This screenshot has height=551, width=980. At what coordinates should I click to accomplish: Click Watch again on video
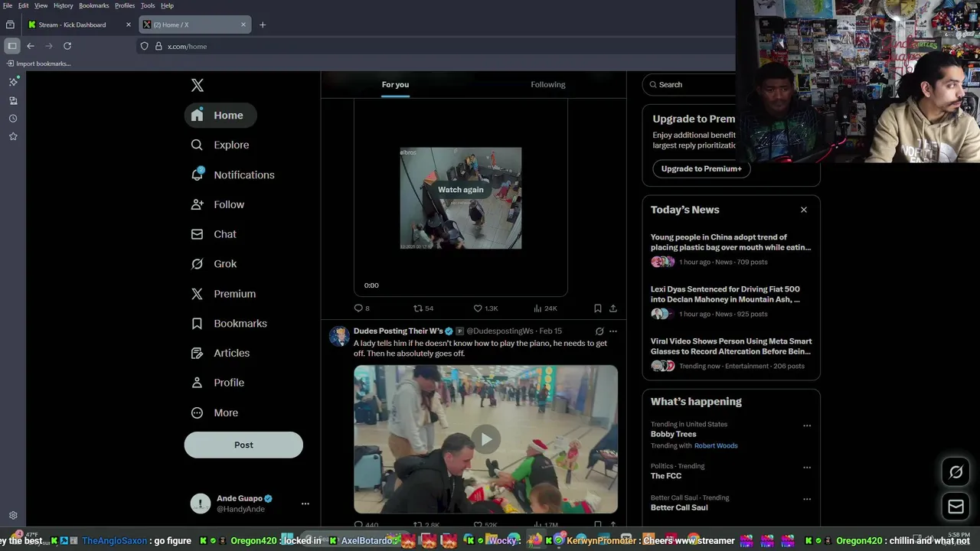point(461,190)
